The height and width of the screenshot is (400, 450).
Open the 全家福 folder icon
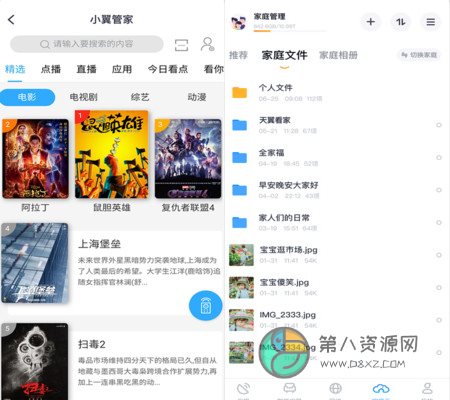pos(240,157)
